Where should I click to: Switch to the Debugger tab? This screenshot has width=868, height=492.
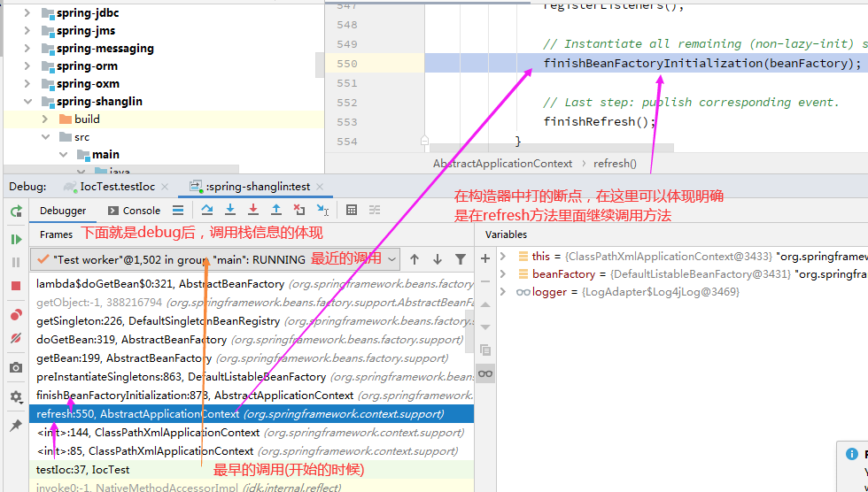tap(63, 211)
